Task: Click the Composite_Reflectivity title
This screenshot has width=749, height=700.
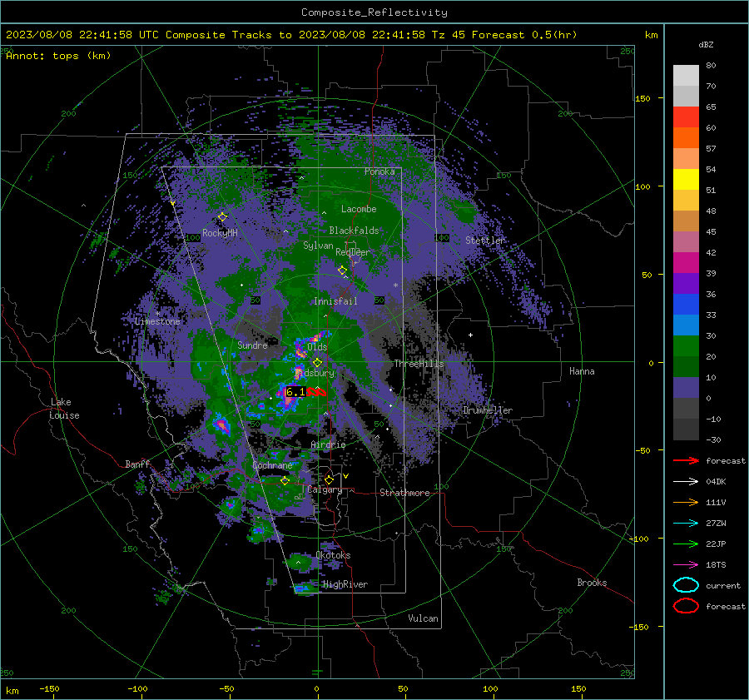Action: tap(374, 12)
